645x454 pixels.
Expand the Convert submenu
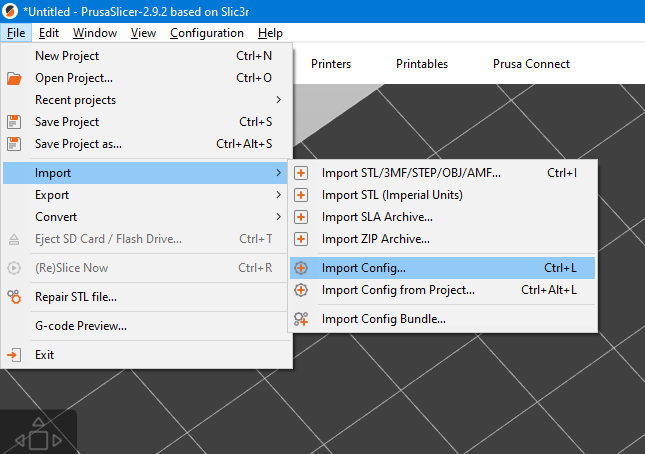(145, 217)
